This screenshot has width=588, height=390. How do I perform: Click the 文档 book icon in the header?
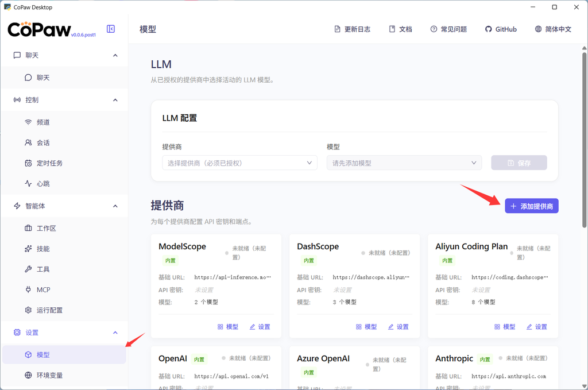pyautogui.click(x=392, y=29)
